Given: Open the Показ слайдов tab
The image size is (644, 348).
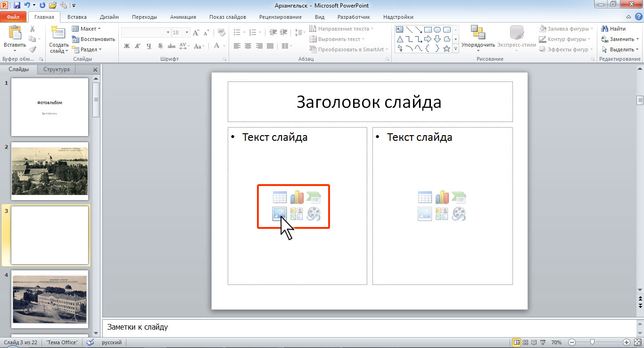Looking at the screenshot, I should [228, 17].
